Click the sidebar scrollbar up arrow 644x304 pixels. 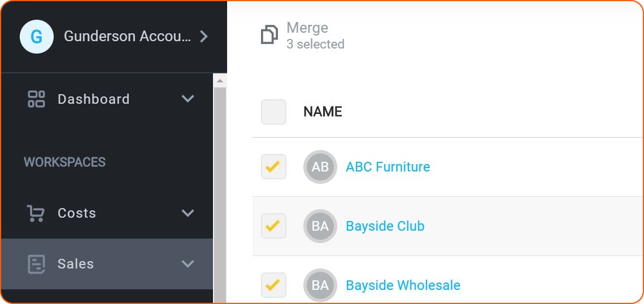220,81
